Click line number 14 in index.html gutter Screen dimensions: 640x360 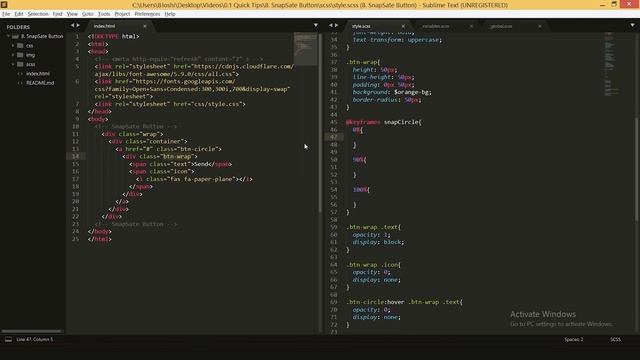click(x=76, y=156)
